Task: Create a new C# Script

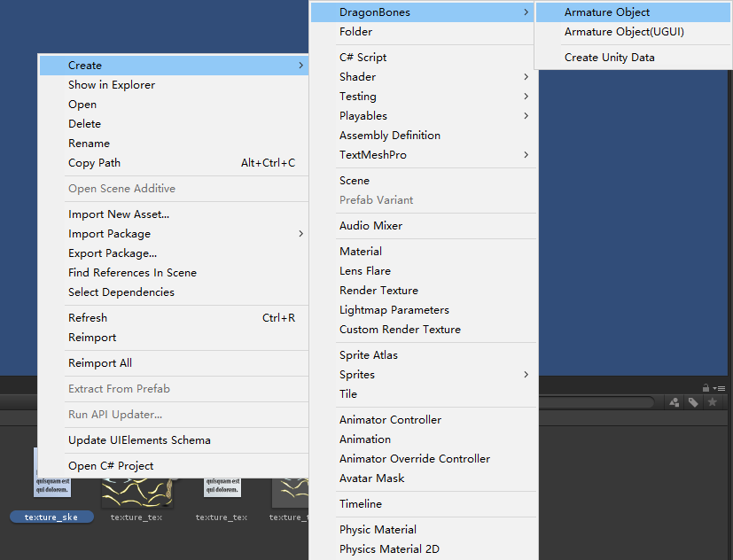Action: point(363,58)
